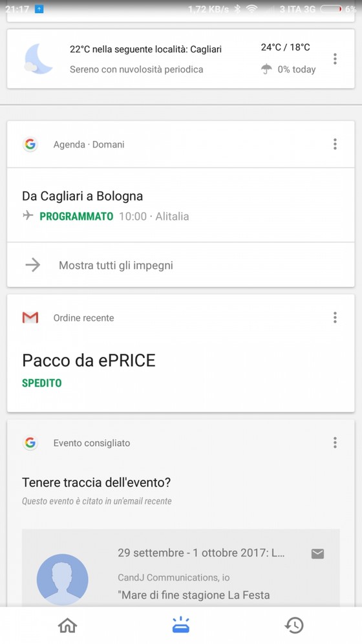Open the Evento consigliato card overflow menu
This screenshot has width=362, height=644.
(335, 442)
